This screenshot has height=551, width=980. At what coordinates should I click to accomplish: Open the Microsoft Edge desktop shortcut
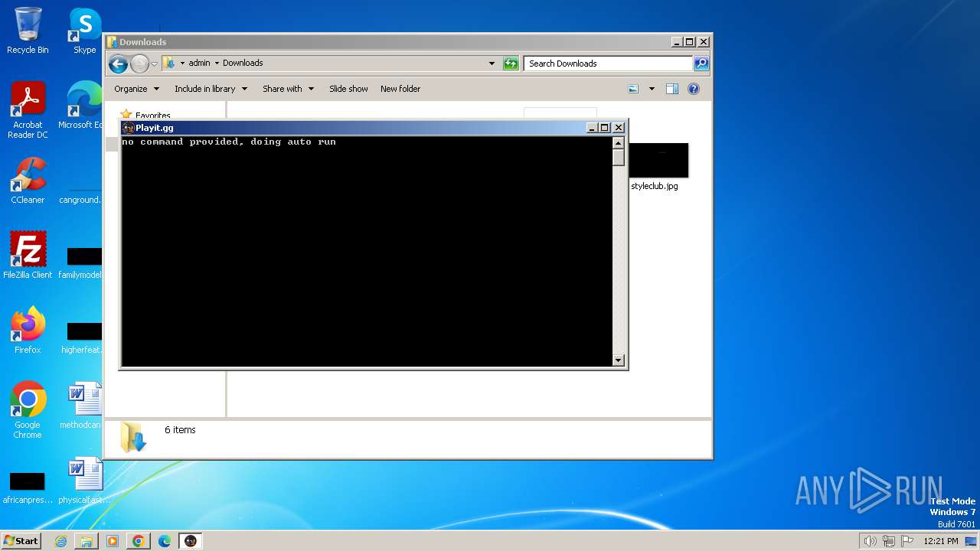[x=83, y=106]
